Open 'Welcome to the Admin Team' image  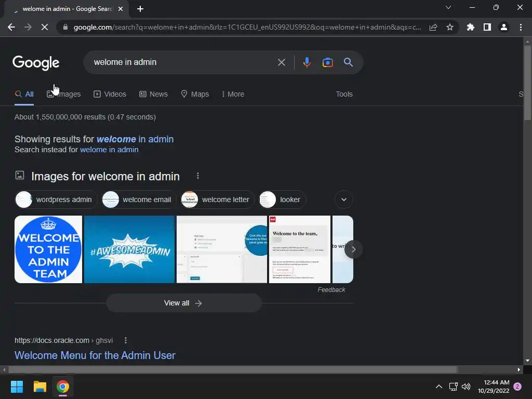48,249
